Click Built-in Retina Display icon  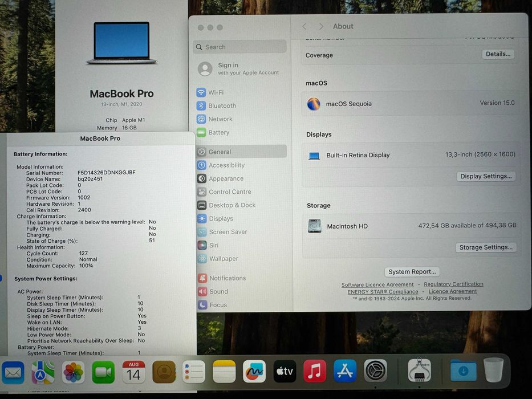[x=314, y=156]
